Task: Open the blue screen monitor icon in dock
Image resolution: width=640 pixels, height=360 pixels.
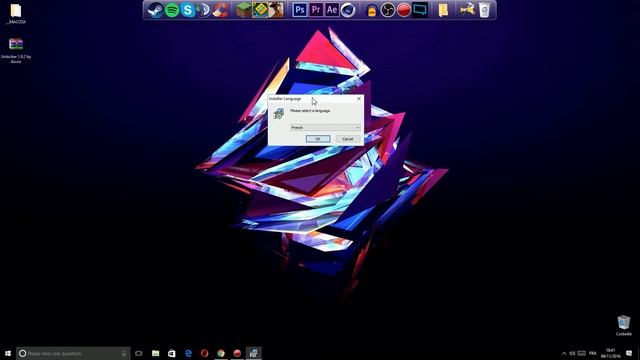Action: (x=420, y=10)
